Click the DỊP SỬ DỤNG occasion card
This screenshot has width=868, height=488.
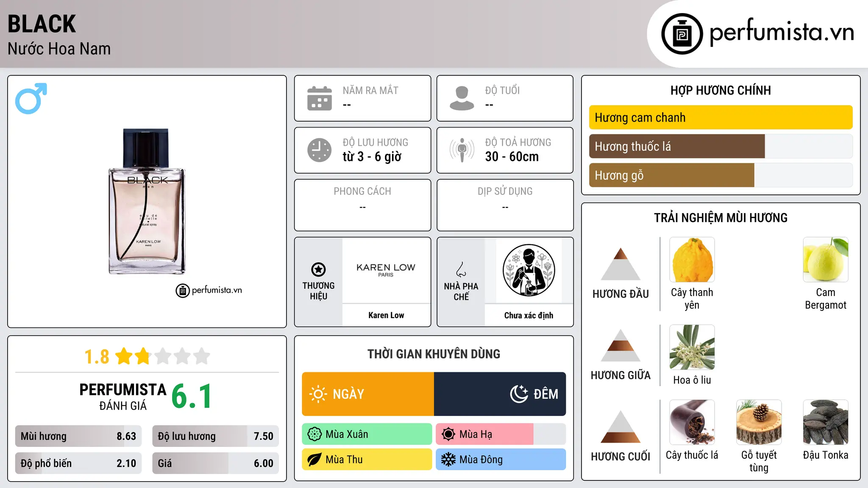click(505, 205)
